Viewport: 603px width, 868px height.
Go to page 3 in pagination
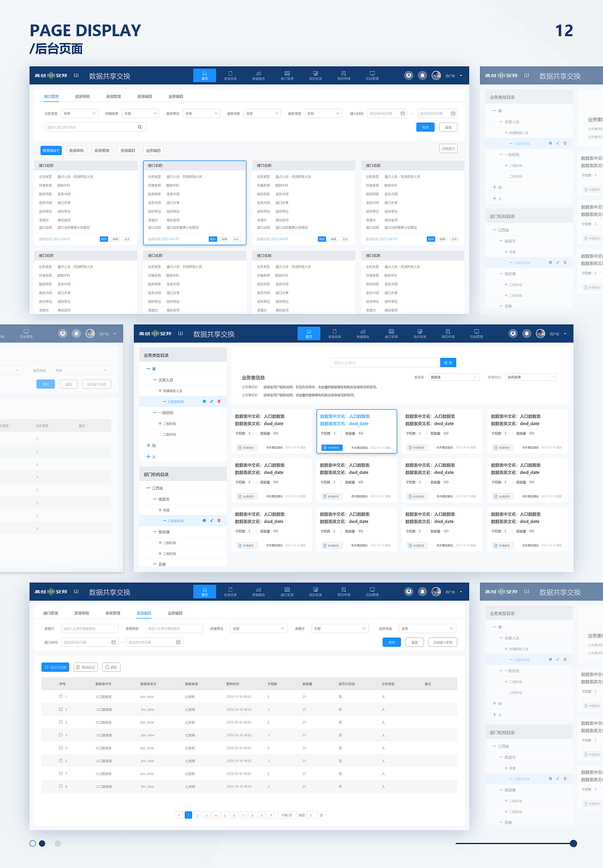(206, 815)
